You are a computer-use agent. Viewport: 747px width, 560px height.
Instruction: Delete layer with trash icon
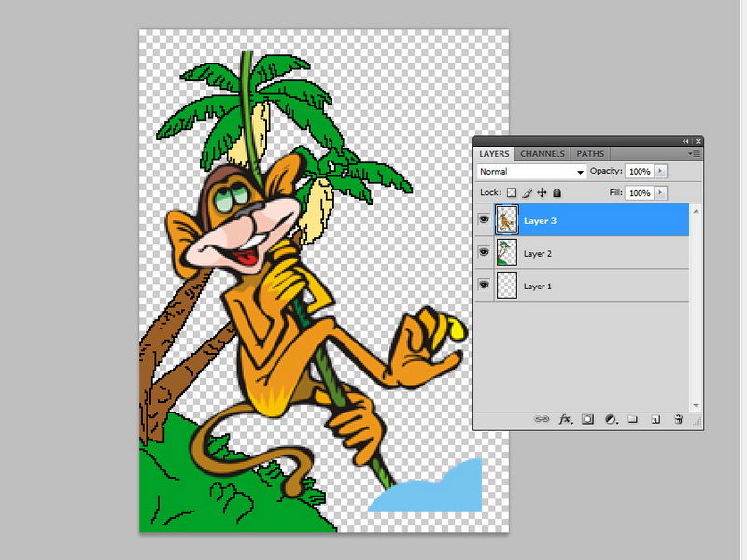pos(679,419)
